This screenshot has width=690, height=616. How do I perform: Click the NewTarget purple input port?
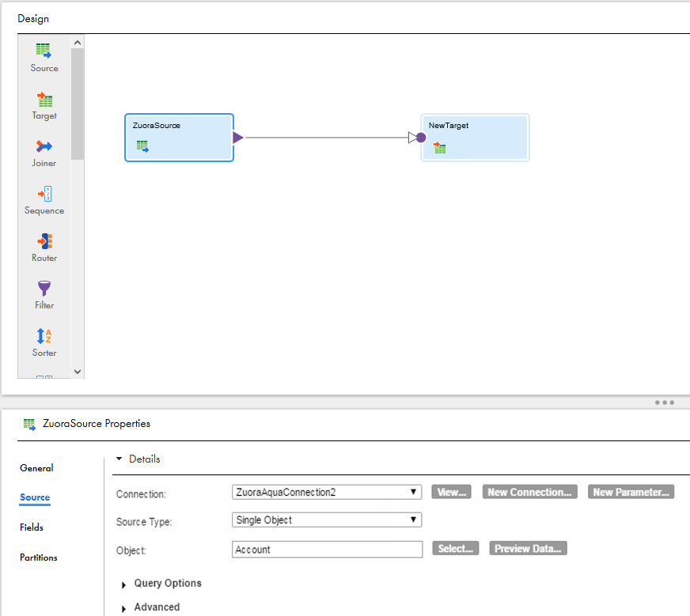[x=421, y=138]
